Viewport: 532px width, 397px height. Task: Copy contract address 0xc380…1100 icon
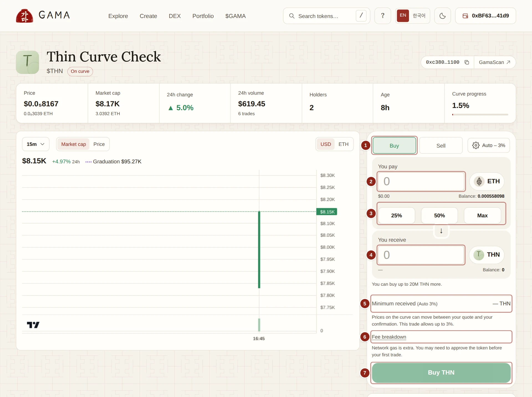pyautogui.click(x=467, y=62)
